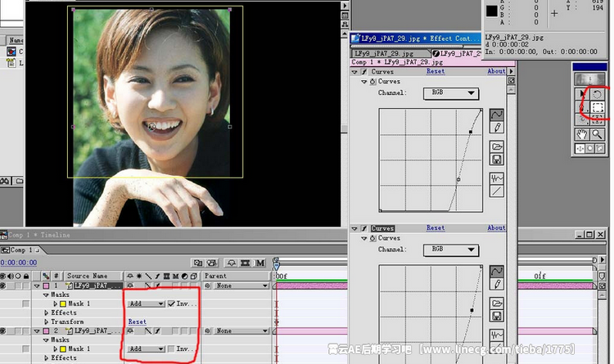Toggle layer 1 effects switch in timeline
Screen dimensions: 614x364
coord(157,285)
